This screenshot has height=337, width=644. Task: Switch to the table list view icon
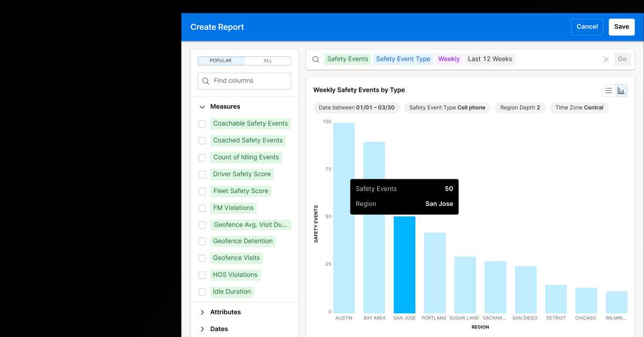click(x=609, y=91)
